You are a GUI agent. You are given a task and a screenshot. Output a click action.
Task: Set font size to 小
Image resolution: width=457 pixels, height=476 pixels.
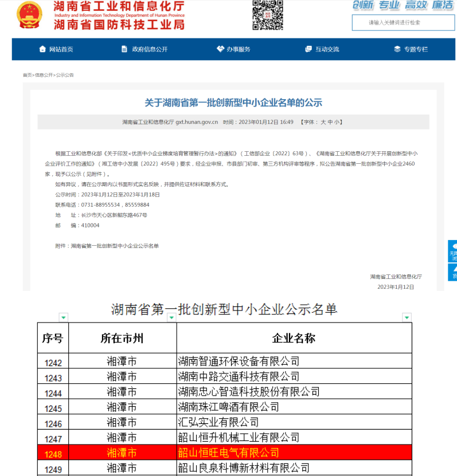click(338, 122)
